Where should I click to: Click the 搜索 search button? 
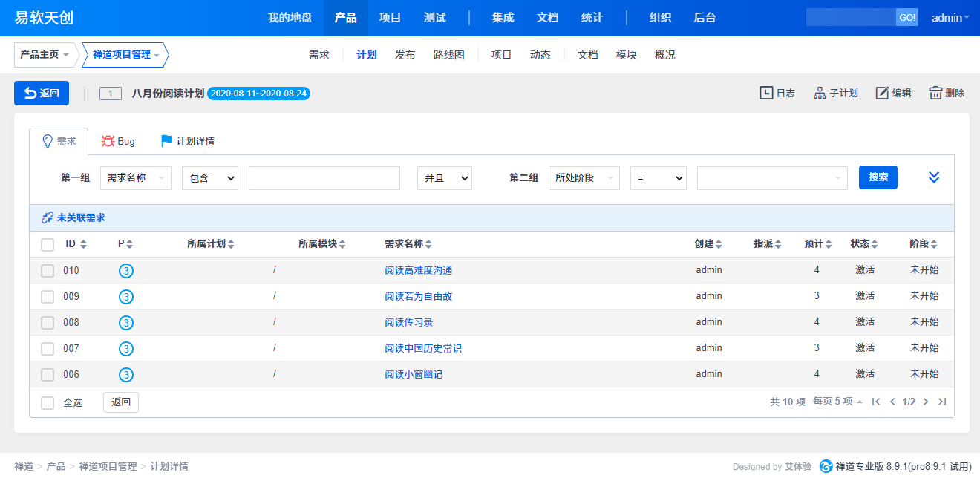(x=878, y=177)
